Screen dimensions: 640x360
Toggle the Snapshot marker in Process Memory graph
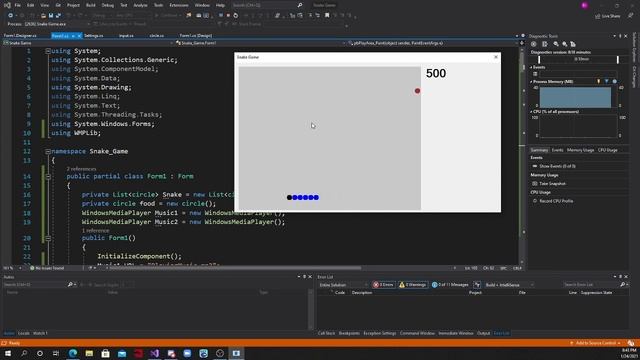pos(607,82)
